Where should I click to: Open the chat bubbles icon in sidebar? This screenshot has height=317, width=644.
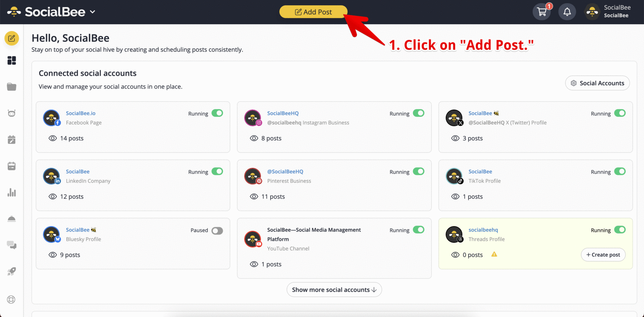click(x=12, y=245)
